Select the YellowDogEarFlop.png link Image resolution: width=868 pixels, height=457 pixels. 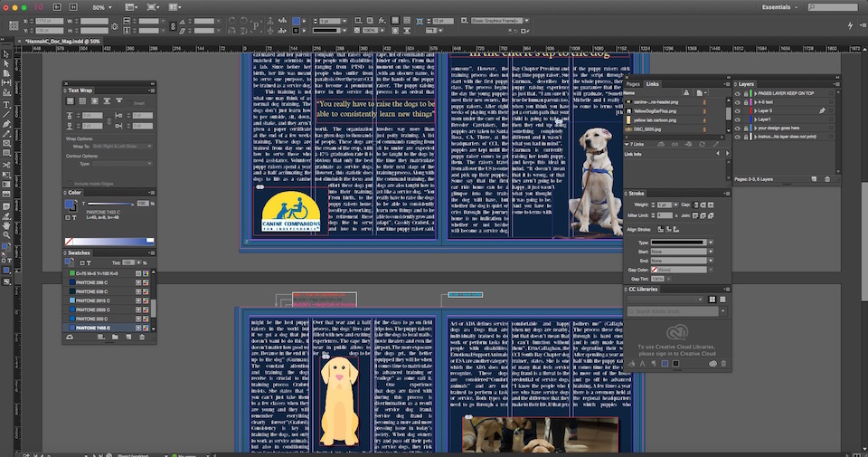(674, 110)
